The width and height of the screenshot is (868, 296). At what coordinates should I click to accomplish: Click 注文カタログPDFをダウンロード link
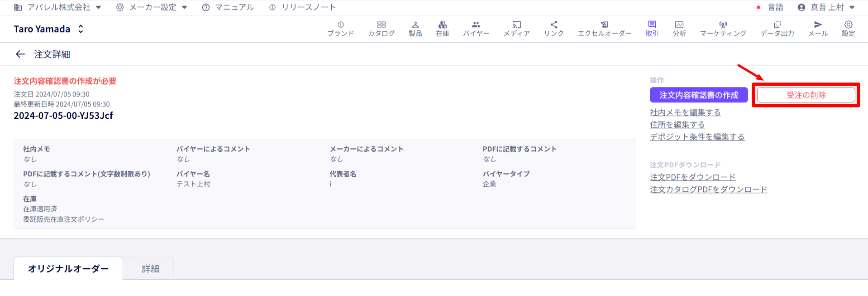[x=709, y=189]
